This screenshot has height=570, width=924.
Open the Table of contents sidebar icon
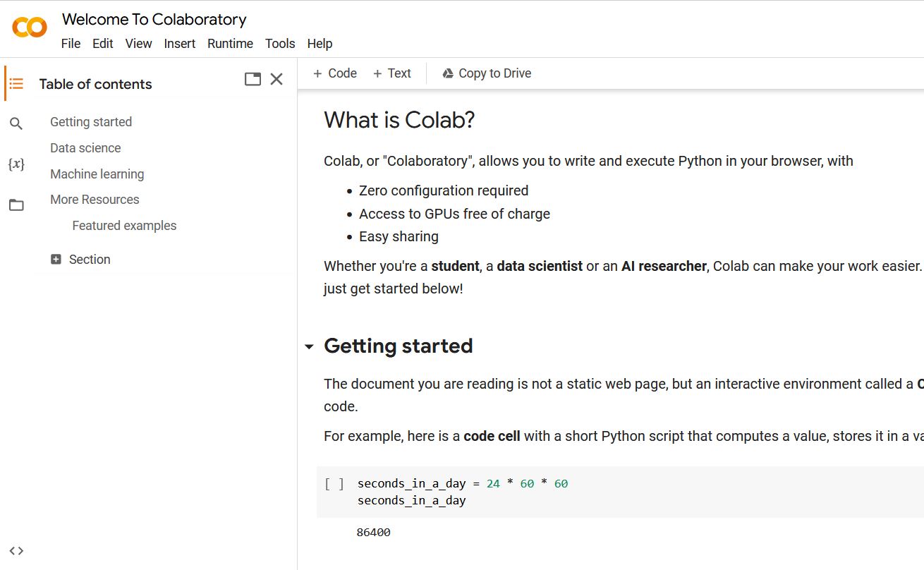coord(16,84)
